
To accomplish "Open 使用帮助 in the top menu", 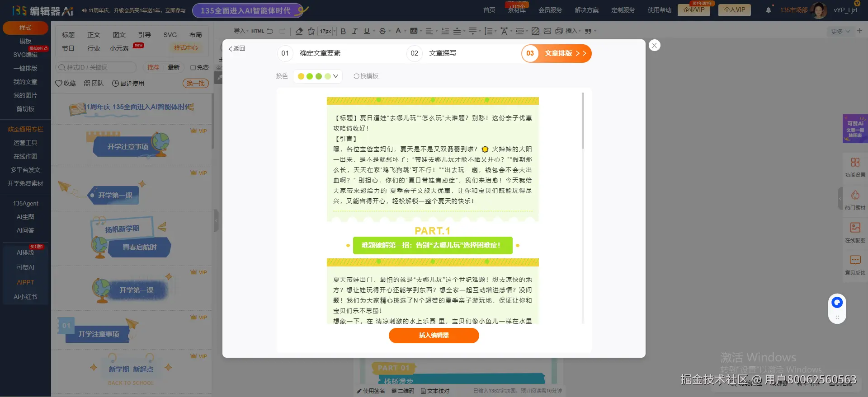I will click(x=660, y=10).
